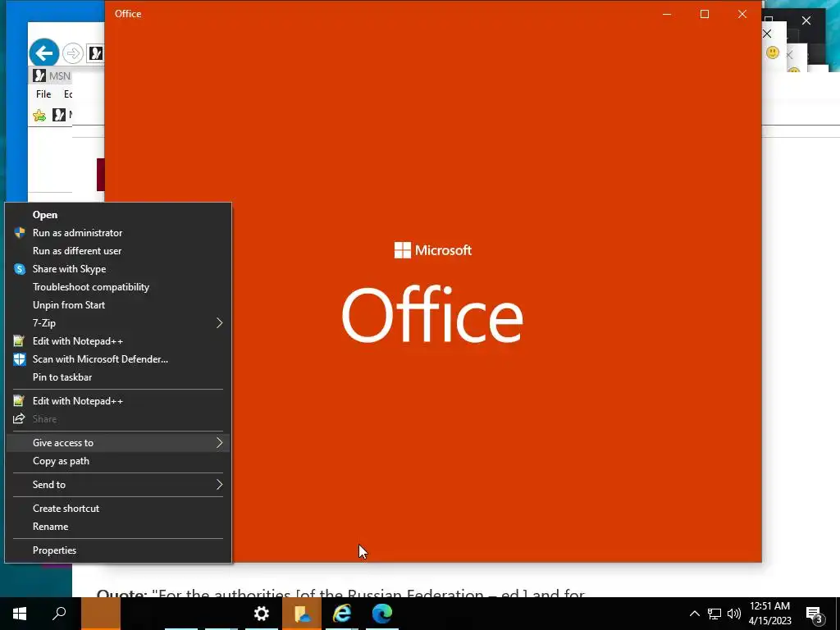Open File Explorer from the taskbar
The width and height of the screenshot is (840, 630).
302,614
